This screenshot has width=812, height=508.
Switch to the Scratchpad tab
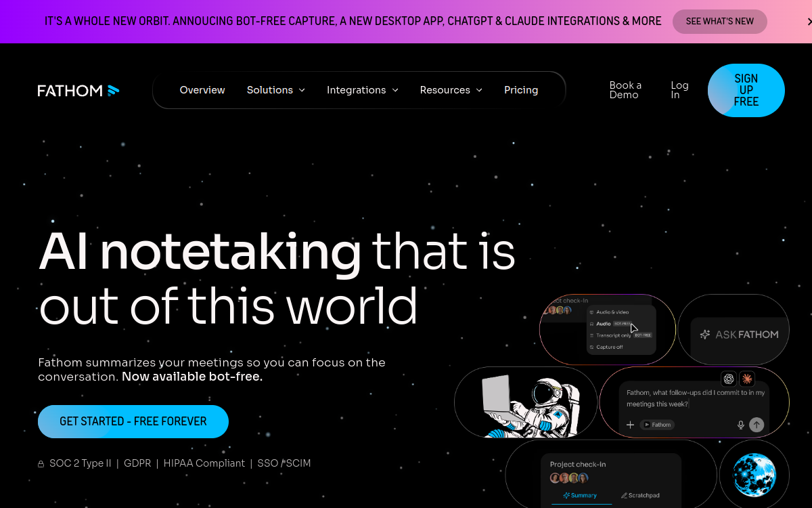(x=640, y=496)
